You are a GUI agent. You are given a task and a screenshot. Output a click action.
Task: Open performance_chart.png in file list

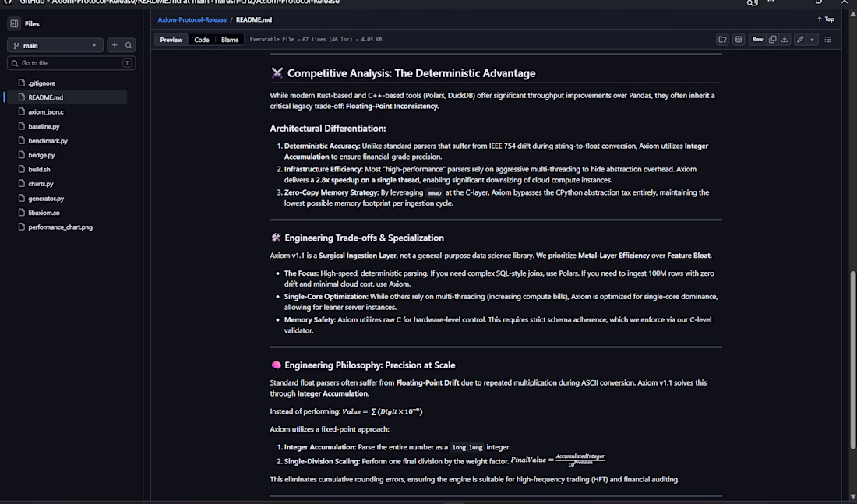coord(60,227)
